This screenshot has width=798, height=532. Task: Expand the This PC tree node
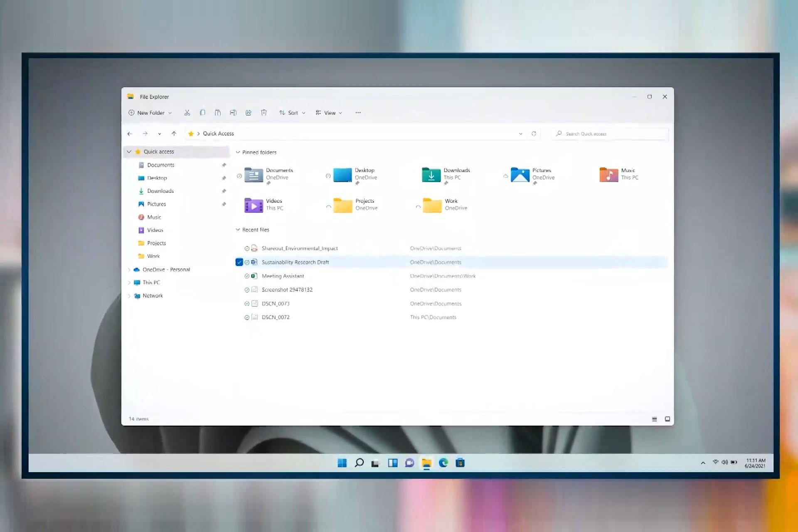(x=129, y=283)
